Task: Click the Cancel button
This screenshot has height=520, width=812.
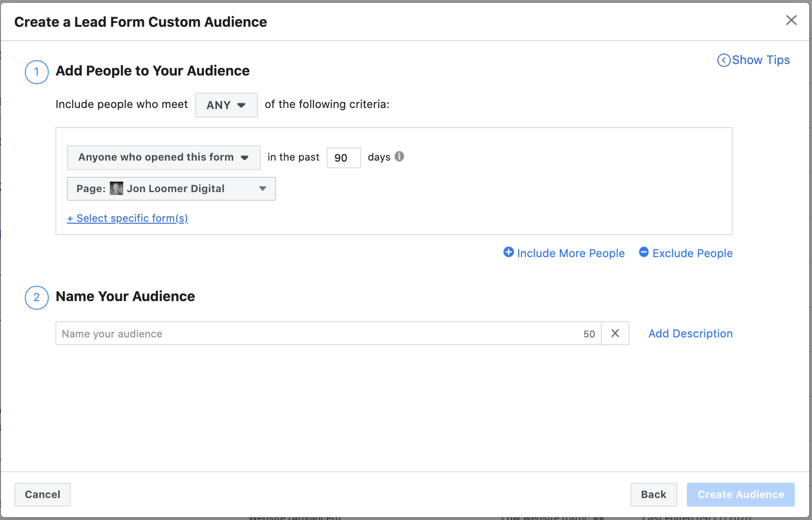Action: click(43, 495)
